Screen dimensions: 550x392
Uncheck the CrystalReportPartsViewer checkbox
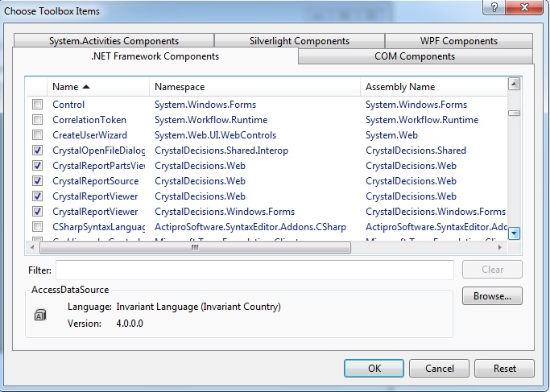38,166
